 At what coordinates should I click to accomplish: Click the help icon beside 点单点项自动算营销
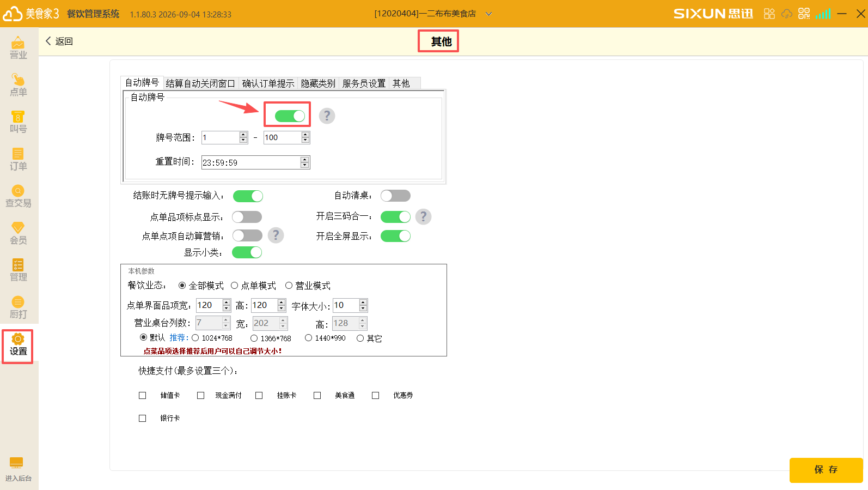pos(276,235)
